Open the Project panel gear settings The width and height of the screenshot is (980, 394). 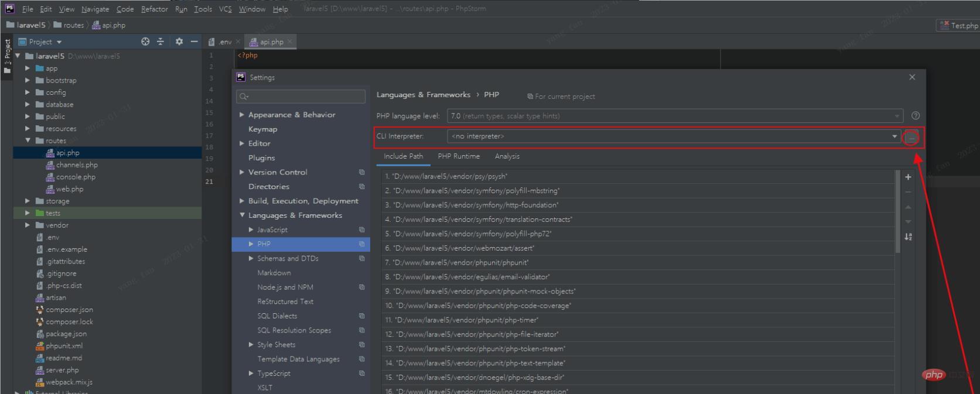click(179, 42)
